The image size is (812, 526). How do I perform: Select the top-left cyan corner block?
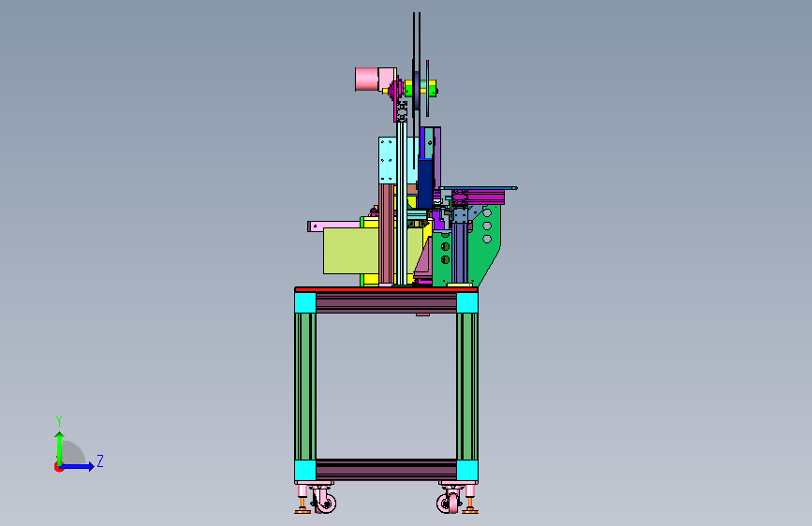[305, 302]
